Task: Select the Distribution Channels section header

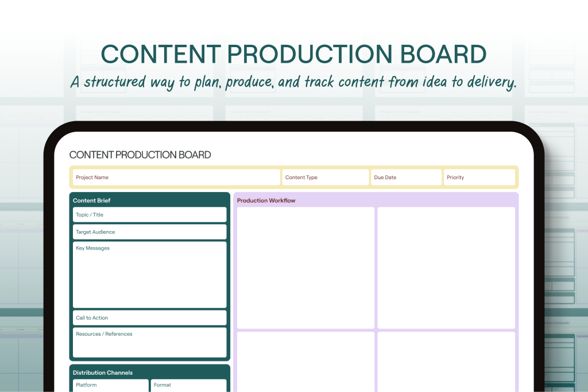Action: pyautogui.click(x=103, y=372)
